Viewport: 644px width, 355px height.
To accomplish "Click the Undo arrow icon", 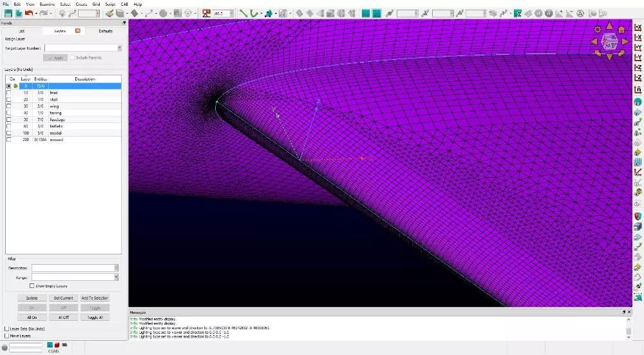I will [x=28, y=13].
